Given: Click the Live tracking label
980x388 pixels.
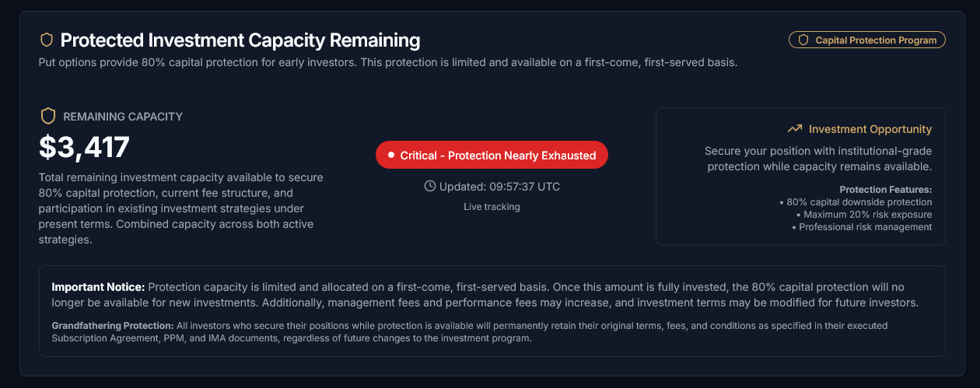Looking at the screenshot, I should coord(492,207).
